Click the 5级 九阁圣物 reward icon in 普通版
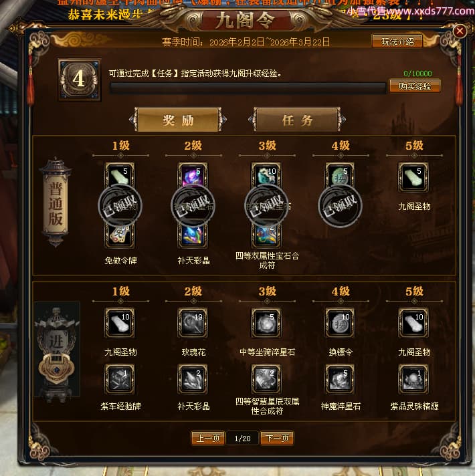This screenshot has height=476, width=475. (x=413, y=177)
